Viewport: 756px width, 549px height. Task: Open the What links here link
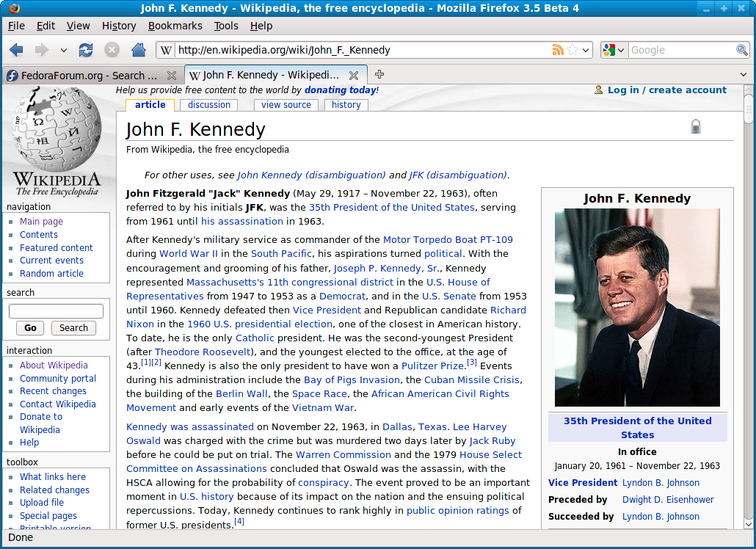tap(53, 476)
